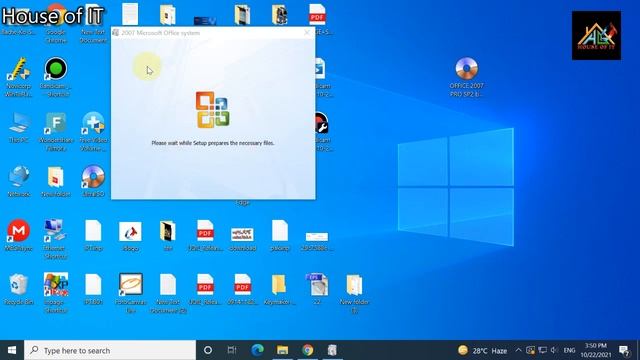This screenshot has width=640, height=360.
Task: Open the computer monitors shortcut icon
Action: pyautogui.click(x=56, y=231)
